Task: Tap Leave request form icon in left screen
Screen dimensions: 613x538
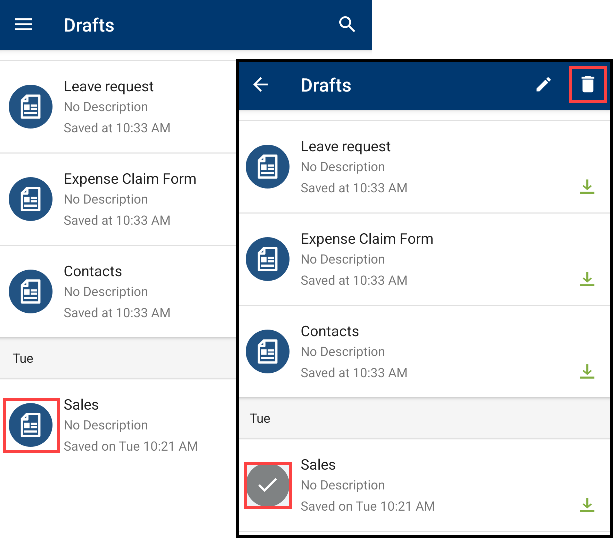Action: tap(30, 106)
